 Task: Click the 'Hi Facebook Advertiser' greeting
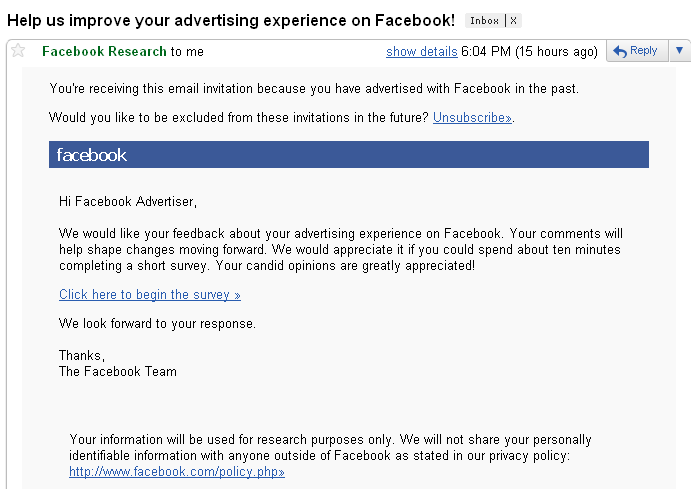click(x=128, y=202)
